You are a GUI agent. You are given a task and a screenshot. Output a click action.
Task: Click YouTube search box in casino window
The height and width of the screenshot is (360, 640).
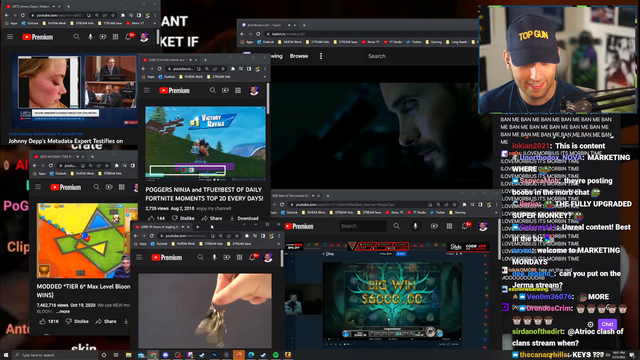coord(363,226)
